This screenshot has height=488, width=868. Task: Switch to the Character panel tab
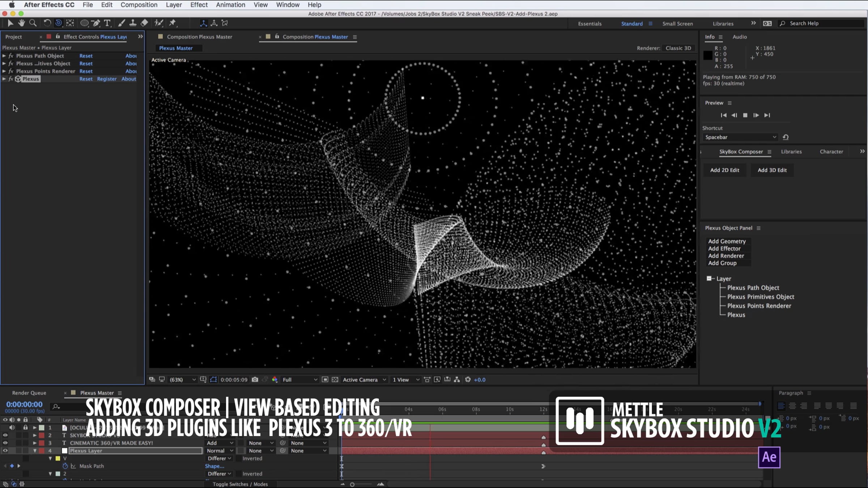pyautogui.click(x=831, y=152)
